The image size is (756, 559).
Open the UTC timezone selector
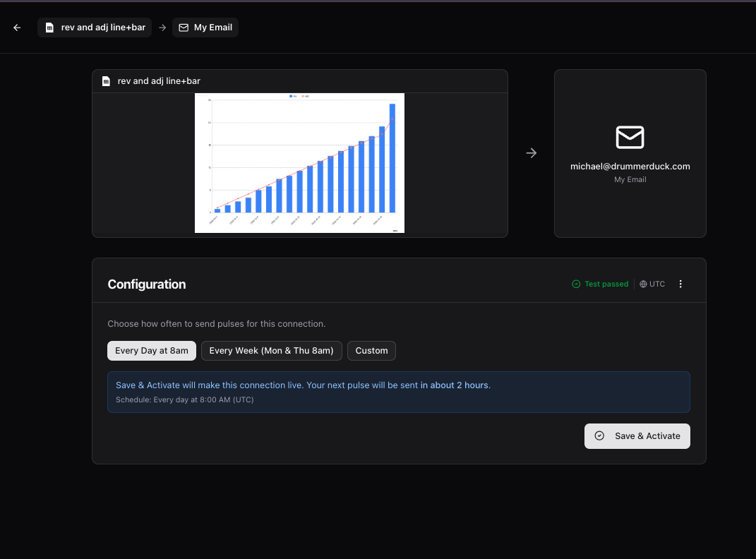click(652, 284)
